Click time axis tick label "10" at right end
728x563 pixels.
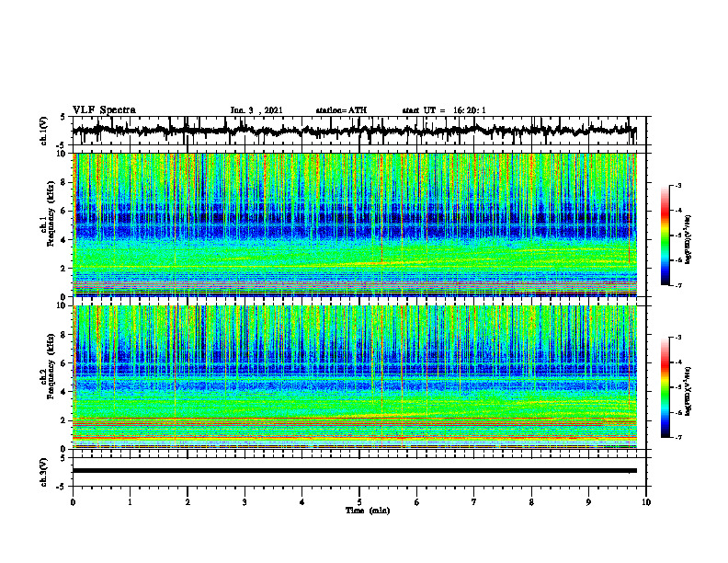click(646, 502)
